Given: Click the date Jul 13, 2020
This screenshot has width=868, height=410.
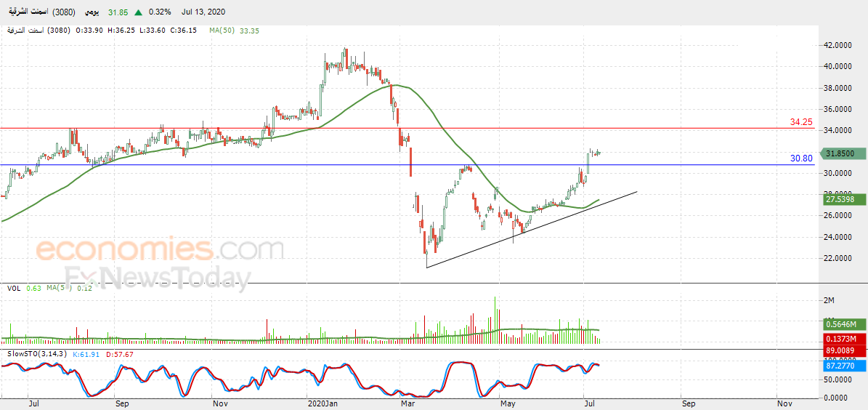Looking at the screenshot, I should 204,12.
